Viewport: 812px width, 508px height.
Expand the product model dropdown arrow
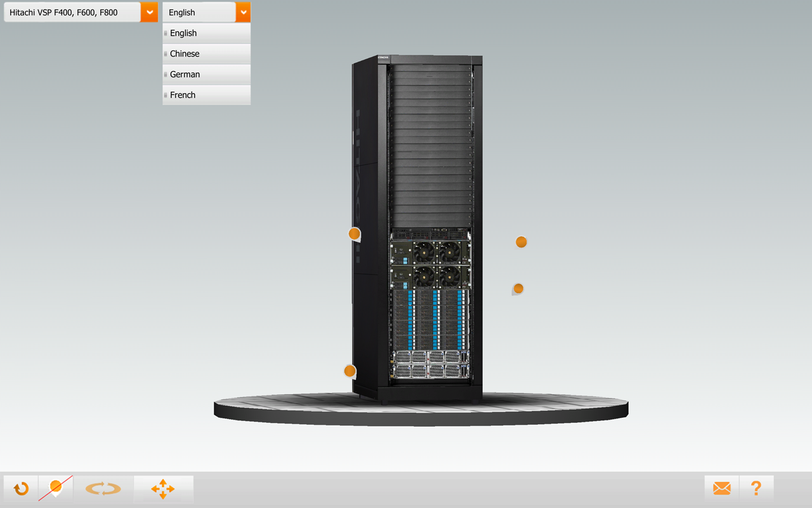pos(149,12)
